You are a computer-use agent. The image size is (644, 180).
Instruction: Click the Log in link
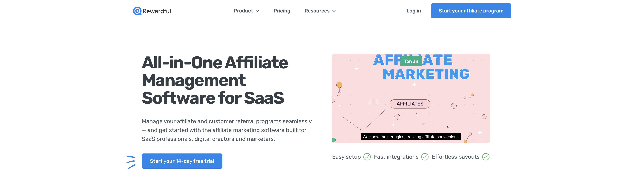(x=414, y=11)
